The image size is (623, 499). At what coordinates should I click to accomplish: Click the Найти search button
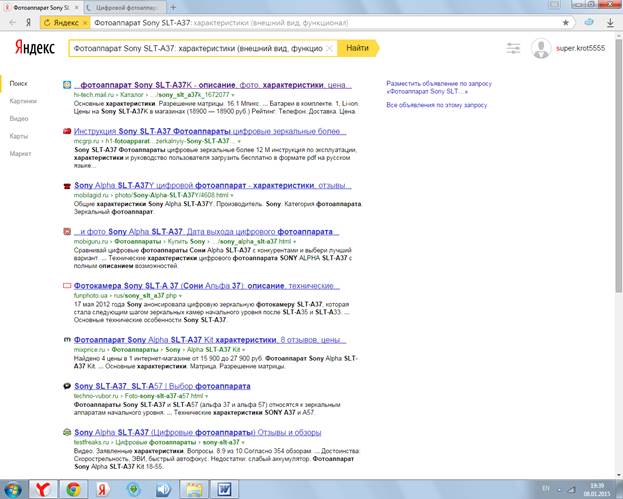point(358,48)
